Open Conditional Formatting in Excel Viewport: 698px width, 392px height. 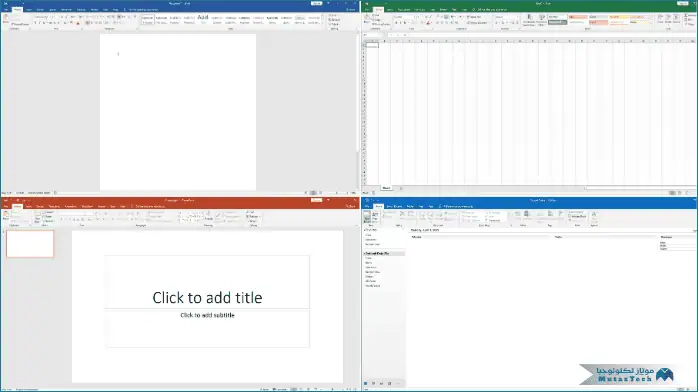(529, 20)
